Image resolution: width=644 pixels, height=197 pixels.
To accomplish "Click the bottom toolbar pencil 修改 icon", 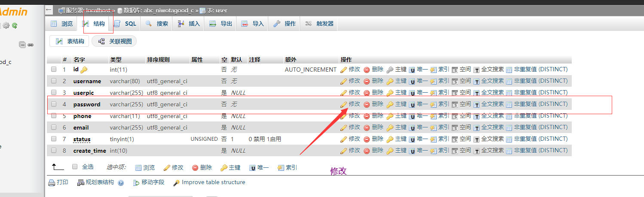I will (167, 168).
